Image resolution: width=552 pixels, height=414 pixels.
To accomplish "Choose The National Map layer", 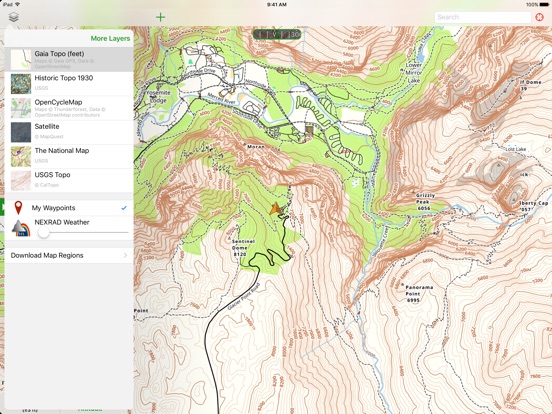I will (69, 156).
